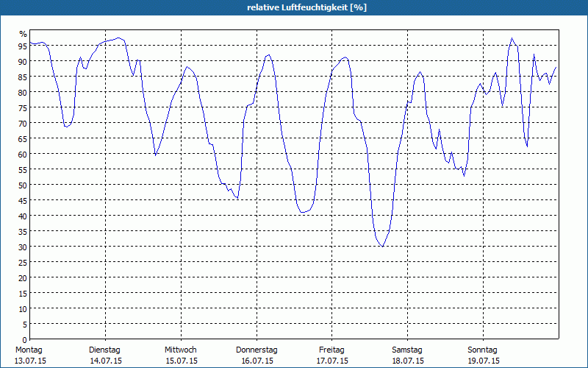Image resolution: width=588 pixels, height=368 pixels.
Task: Select the 'Freitag' day label
Action: 331,350
